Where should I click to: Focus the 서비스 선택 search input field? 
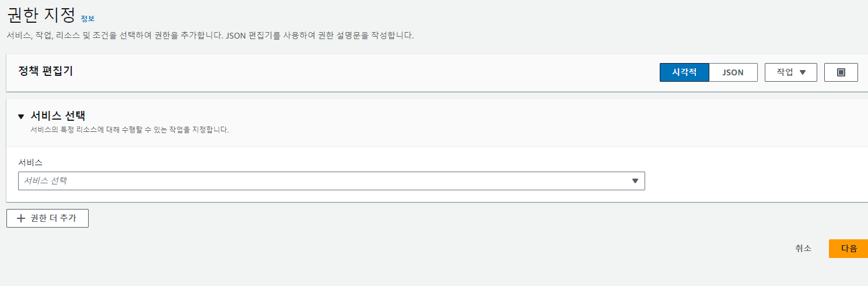tap(331, 181)
